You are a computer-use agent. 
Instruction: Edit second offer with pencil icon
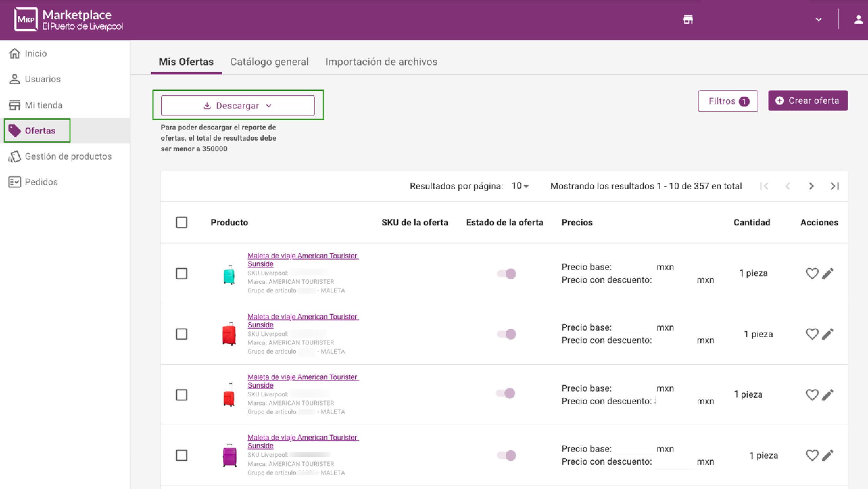point(828,334)
